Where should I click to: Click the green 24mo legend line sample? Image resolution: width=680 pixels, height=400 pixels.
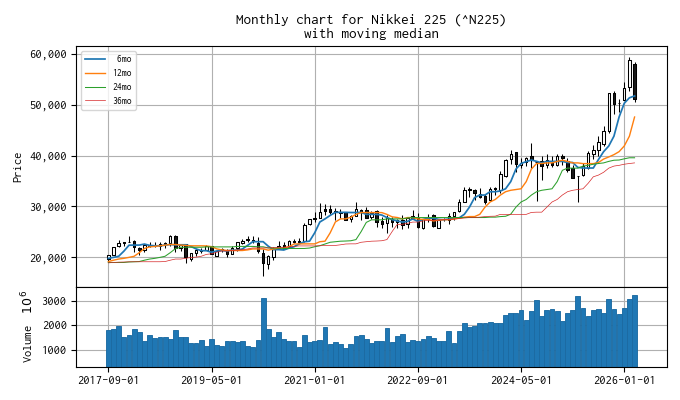coord(95,87)
